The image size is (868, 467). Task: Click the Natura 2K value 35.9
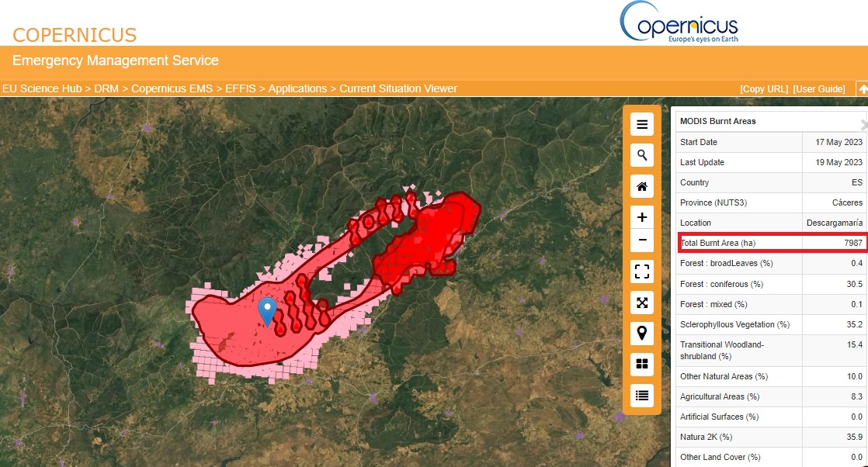point(854,437)
